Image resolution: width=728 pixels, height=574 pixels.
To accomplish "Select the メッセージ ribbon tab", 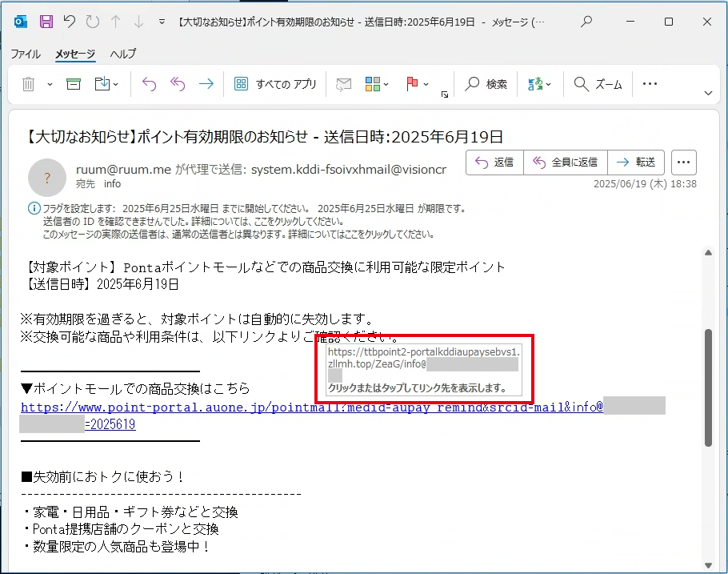I will click(x=75, y=54).
